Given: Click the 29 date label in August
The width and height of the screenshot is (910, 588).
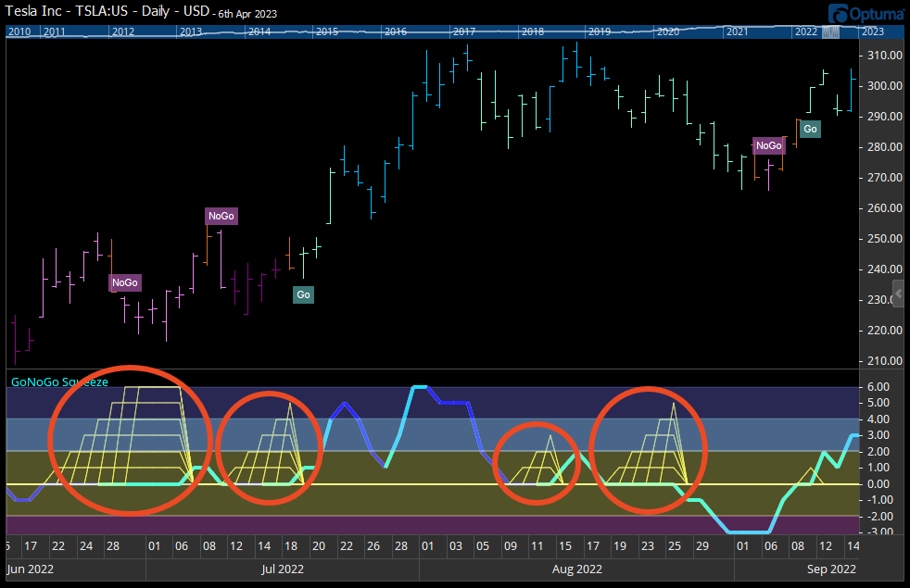Looking at the screenshot, I should click(702, 546).
